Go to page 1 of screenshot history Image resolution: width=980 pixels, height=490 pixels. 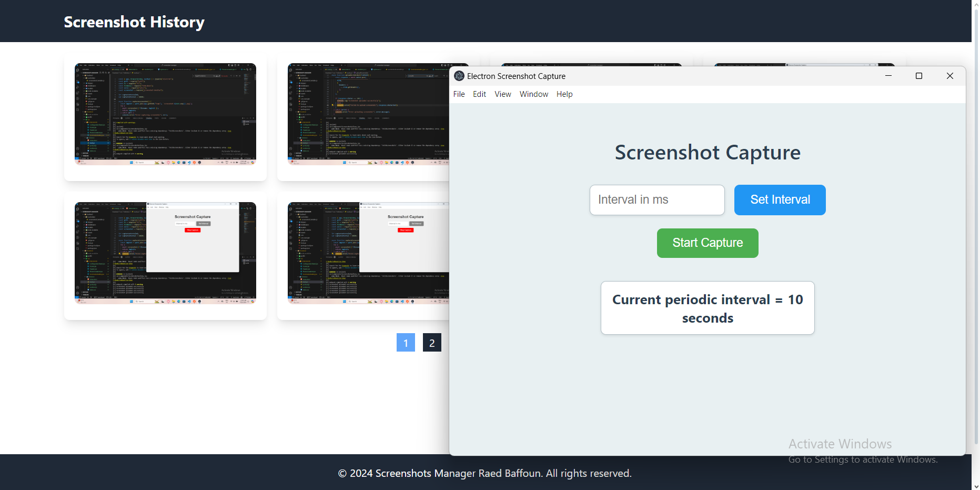(406, 343)
